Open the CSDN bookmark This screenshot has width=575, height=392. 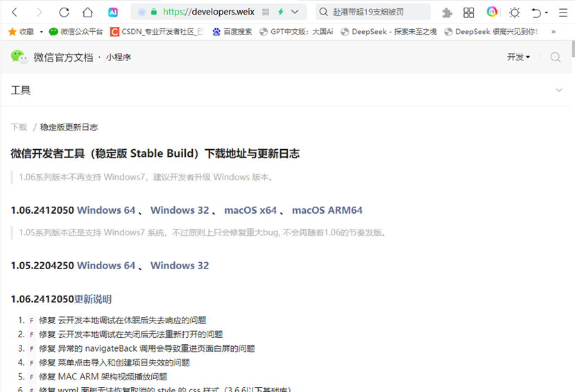click(x=157, y=32)
